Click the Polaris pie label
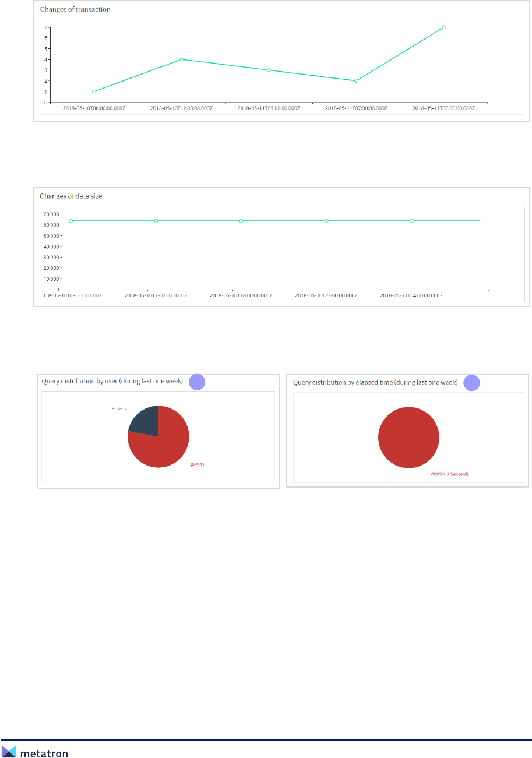This screenshot has width=532, height=758. 119,408
